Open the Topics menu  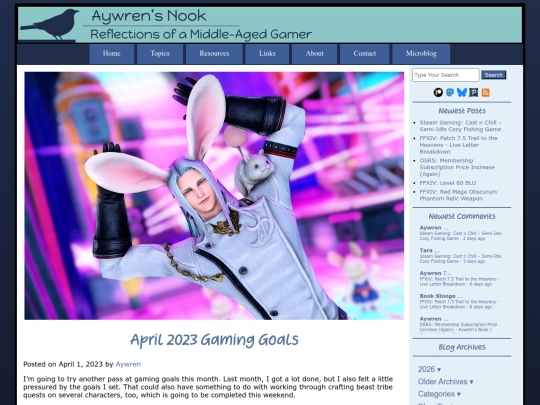tap(160, 54)
